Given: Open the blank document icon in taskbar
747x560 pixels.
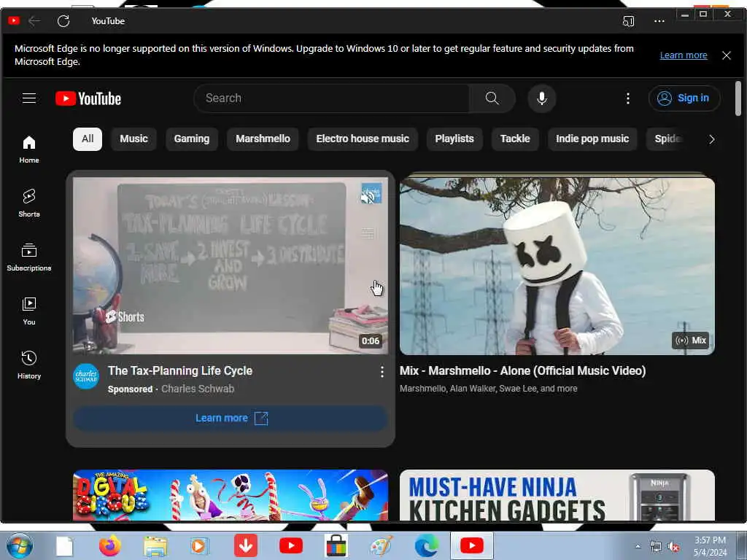Looking at the screenshot, I should (64, 546).
